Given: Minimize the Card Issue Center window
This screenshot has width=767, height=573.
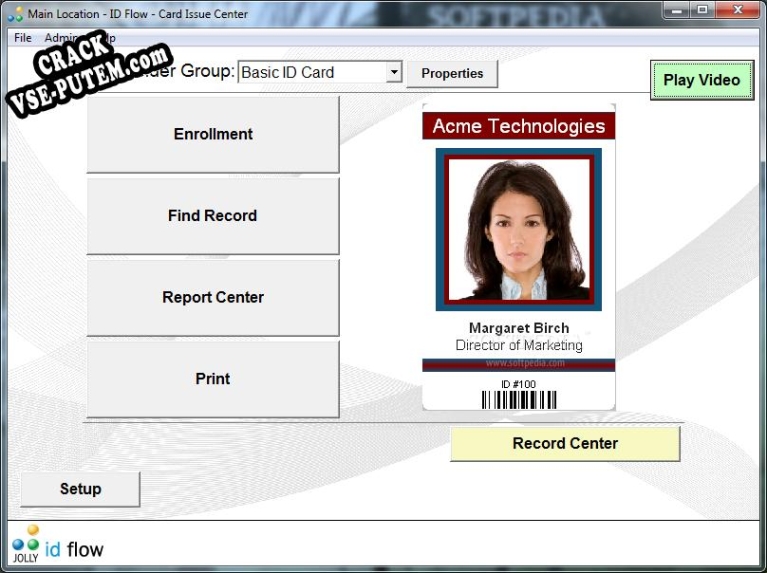Looking at the screenshot, I should point(674,10).
